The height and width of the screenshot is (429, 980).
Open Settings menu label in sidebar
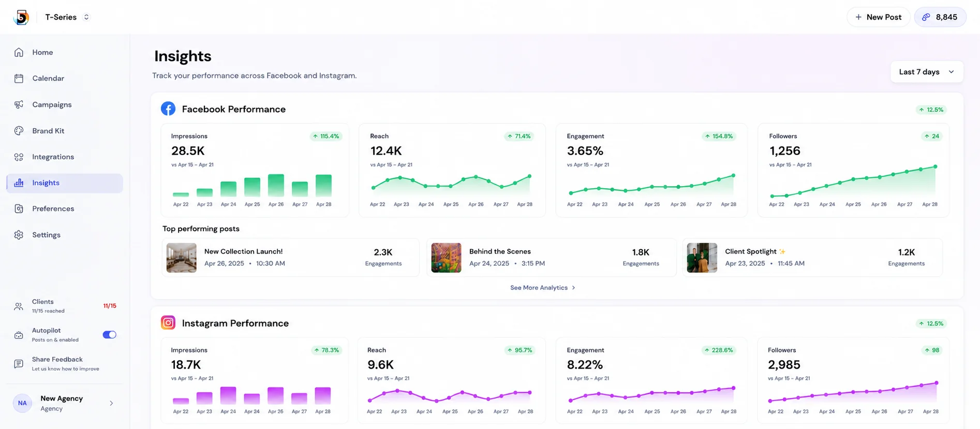[46, 235]
